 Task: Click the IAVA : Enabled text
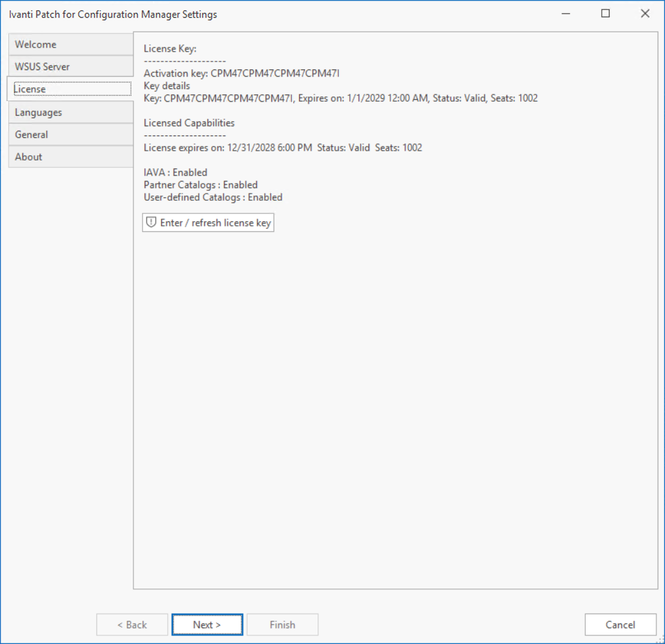click(175, 172)
